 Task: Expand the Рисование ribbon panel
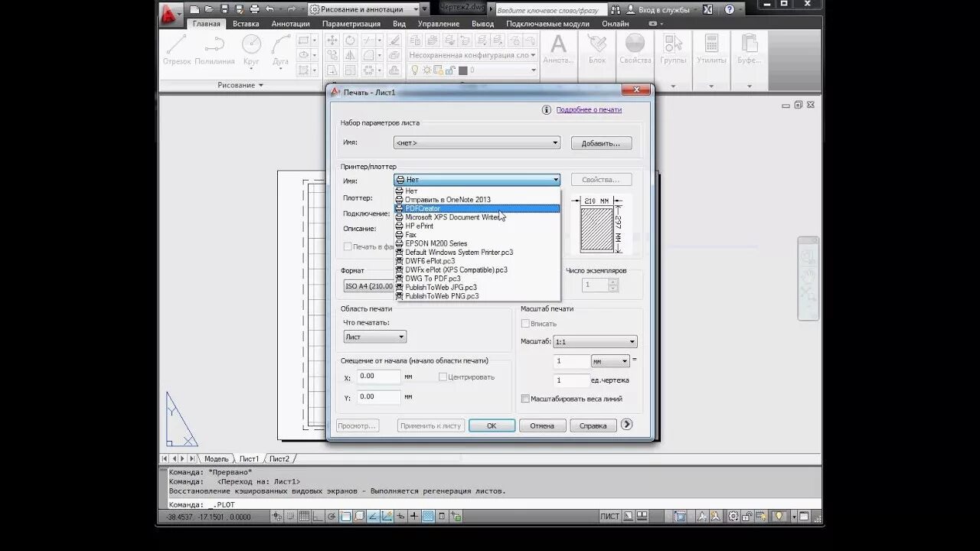240,85
